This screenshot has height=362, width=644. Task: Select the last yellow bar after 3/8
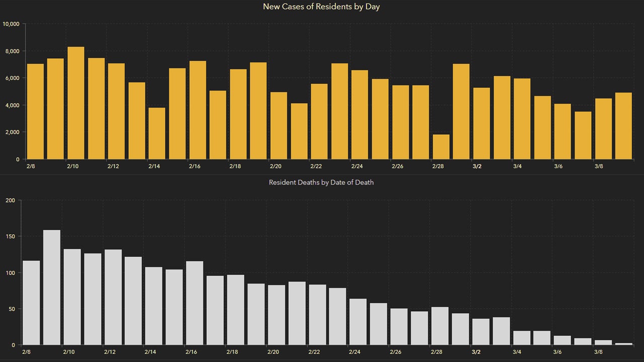point(623,126)
